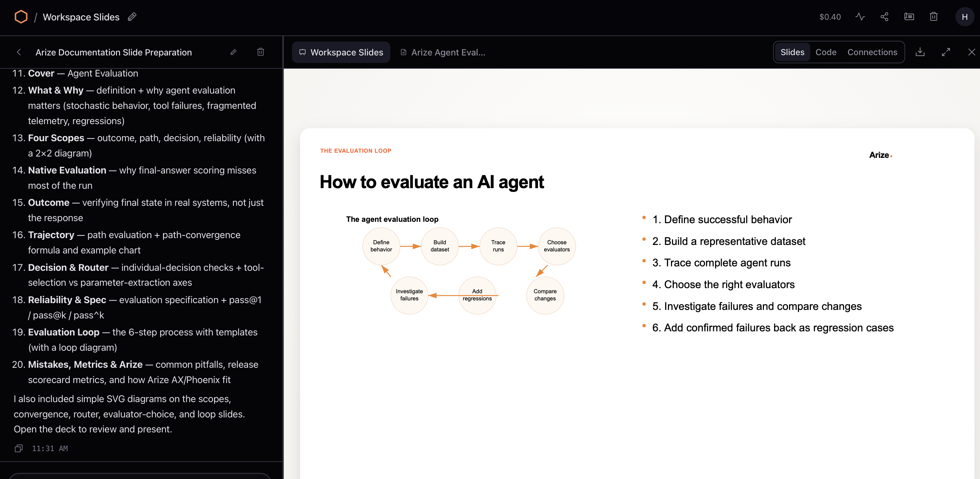Go back using the left chevron arrow
Screen dimensions: 980x479
[19, 52]
